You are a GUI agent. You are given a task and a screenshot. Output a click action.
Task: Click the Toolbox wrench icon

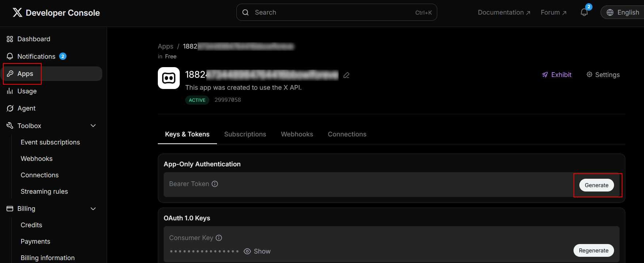[10, 125]
